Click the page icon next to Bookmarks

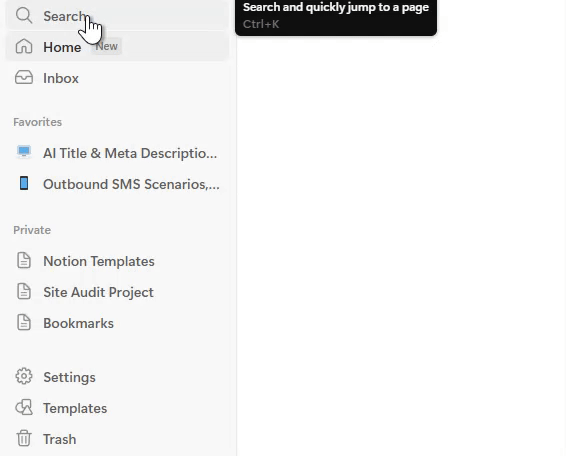click(x=24, y=322)
